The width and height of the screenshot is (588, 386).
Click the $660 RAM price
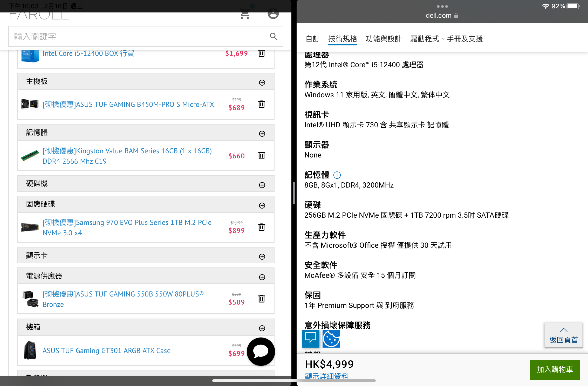click(x=236, y=156)
